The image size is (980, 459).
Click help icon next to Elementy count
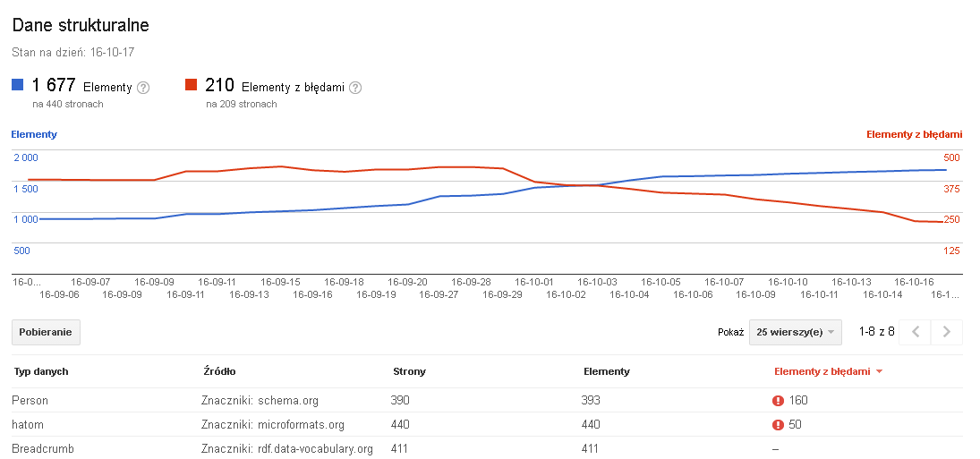coord(143,88)
